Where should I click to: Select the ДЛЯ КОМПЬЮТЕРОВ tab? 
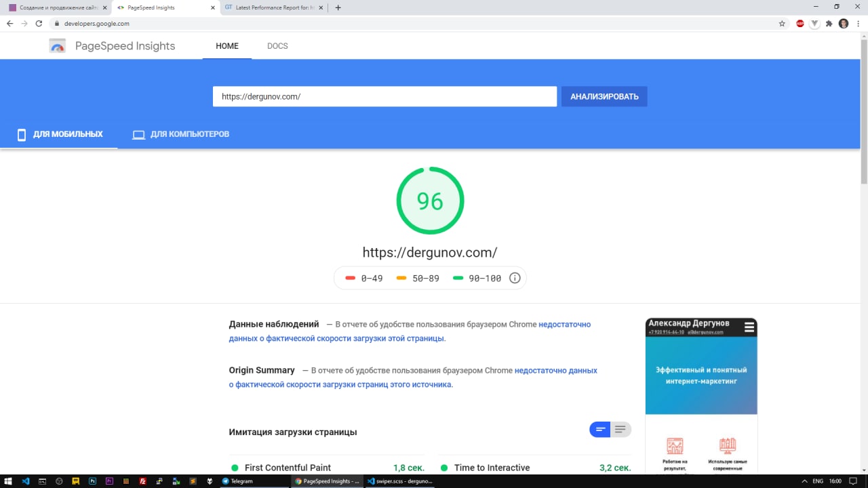[181, 134]
